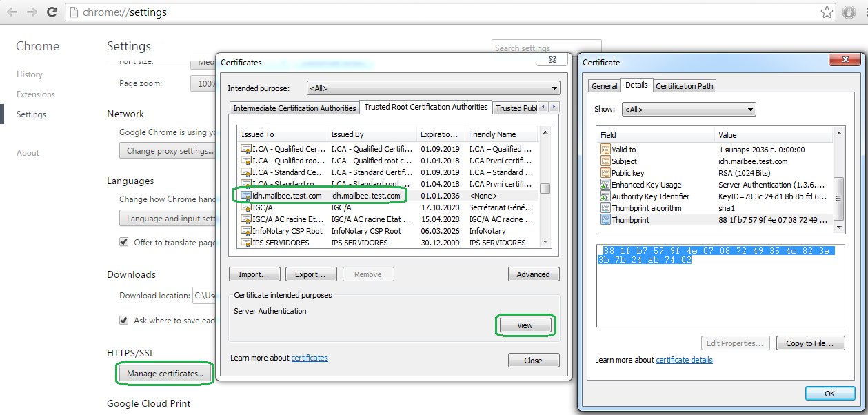Open About in the Chrome sidebar
This screenshot has width=868, height=415.
pyautogui.click(x=28, y=153)
